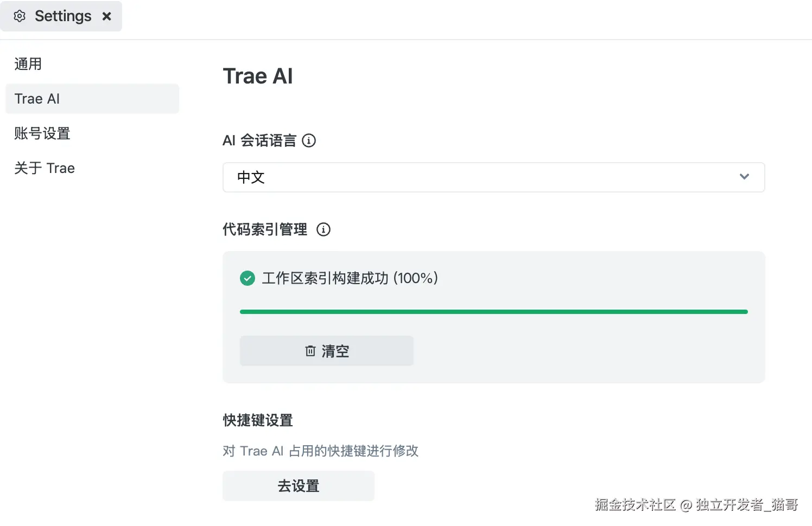The width and height of the screenshot is (812, 526).
Task: Click the green index build progress bar
Action: [x=493, y=311]
